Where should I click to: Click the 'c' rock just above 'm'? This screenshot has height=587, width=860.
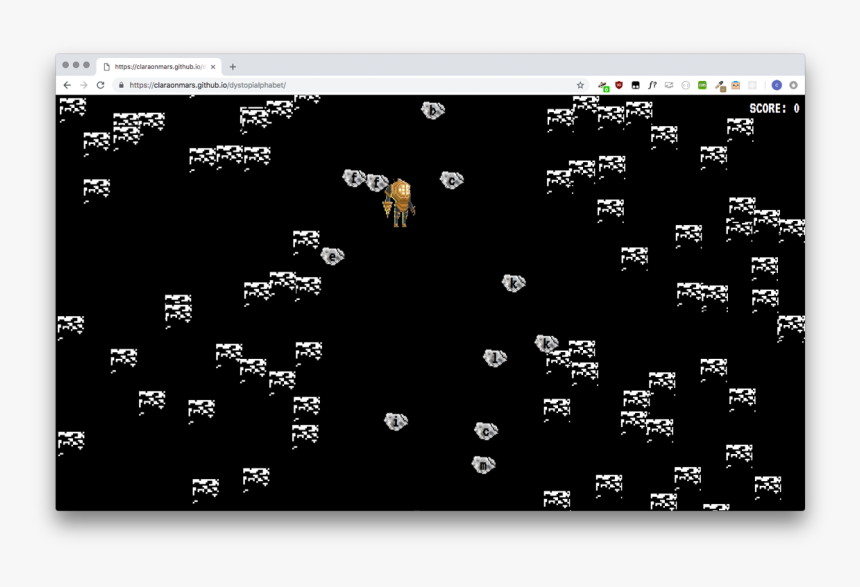point(486,431)
